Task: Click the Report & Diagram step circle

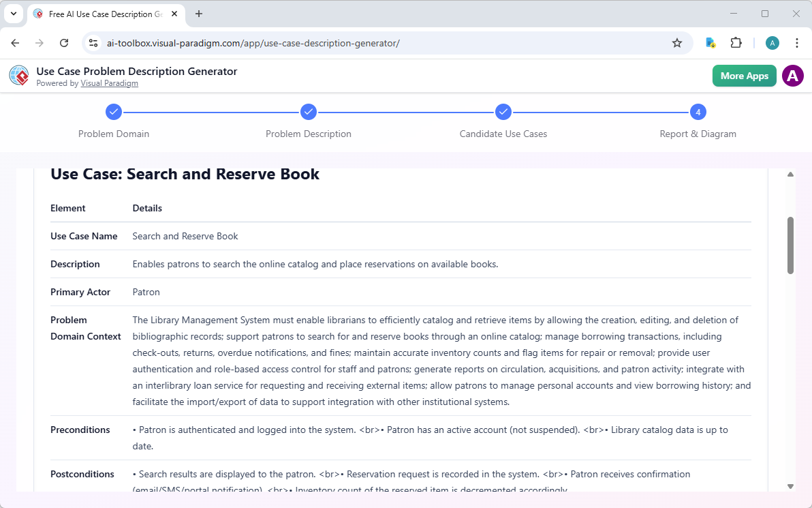Action: pyautogui.click(x=698, y=111)
